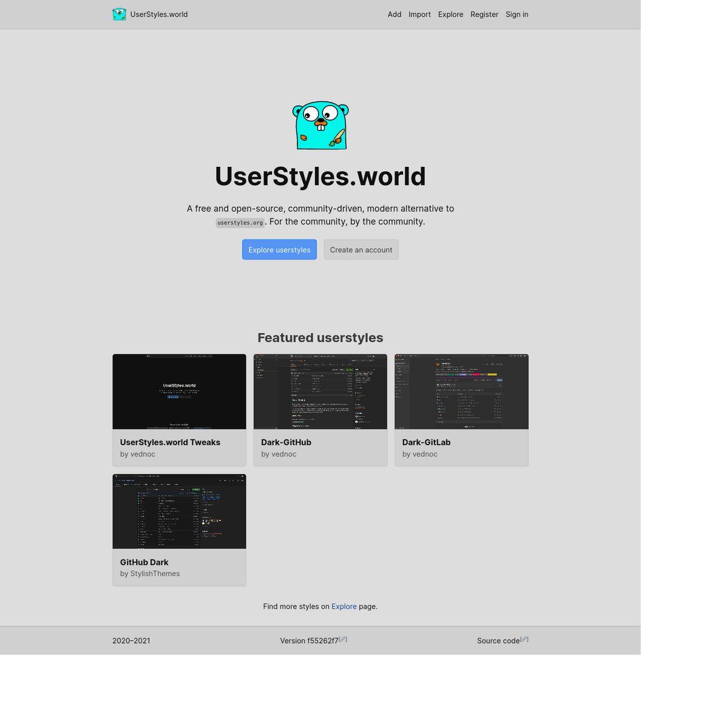Click 'by vednoc' under Dark-GitHub
Image resolution: width=712 pixels, height=728 pixels.
[x=279, y=454]
